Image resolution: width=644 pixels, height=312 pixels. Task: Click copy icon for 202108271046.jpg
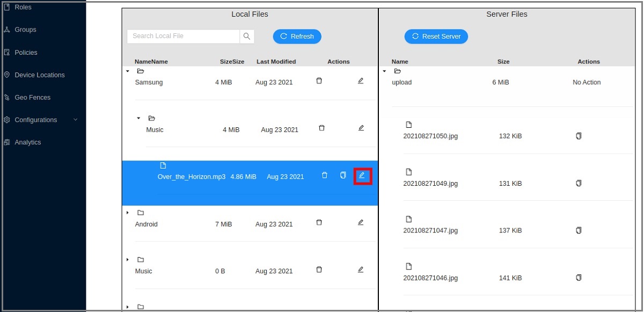(579, 278)
